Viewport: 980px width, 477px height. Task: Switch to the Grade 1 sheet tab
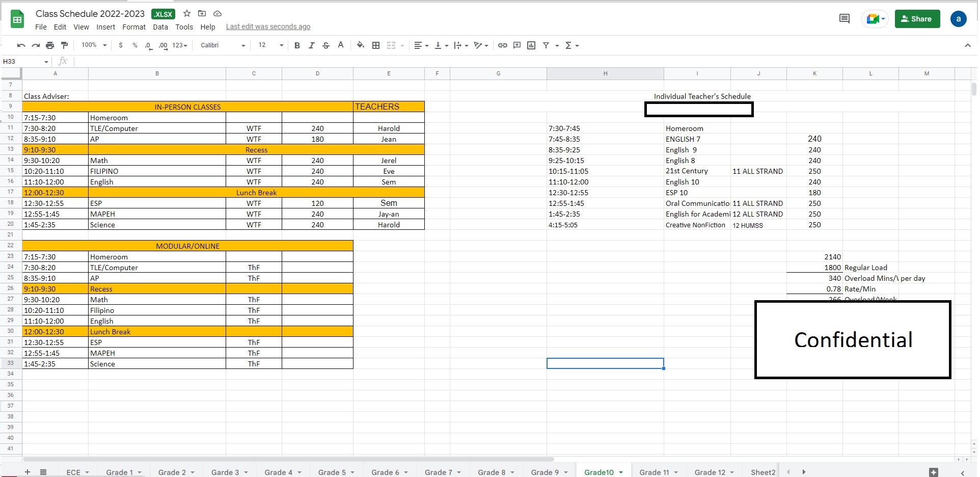119,472
